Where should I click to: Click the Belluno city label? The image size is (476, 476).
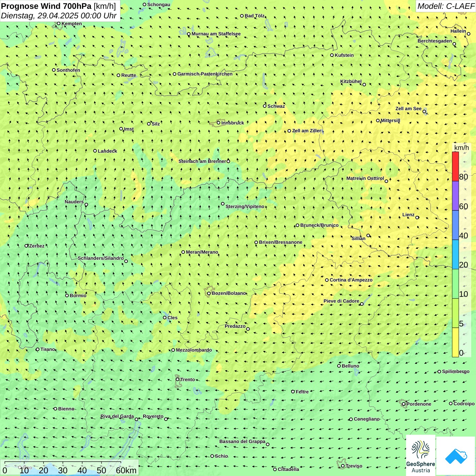pos(350,366)
